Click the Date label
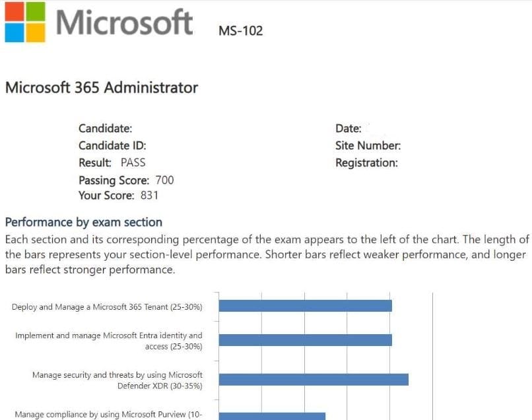Image resolution: width=532 pixels, height=420 pixels. tap(348, 129)
